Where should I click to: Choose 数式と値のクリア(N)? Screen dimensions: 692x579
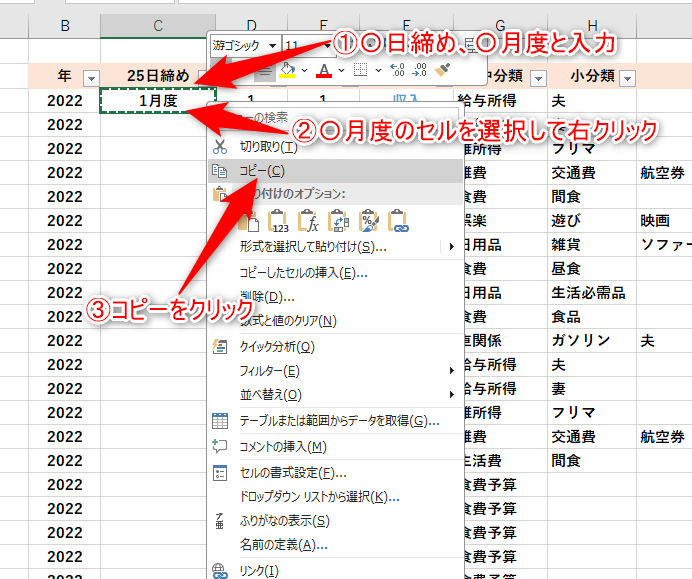(x=335, y=321)
